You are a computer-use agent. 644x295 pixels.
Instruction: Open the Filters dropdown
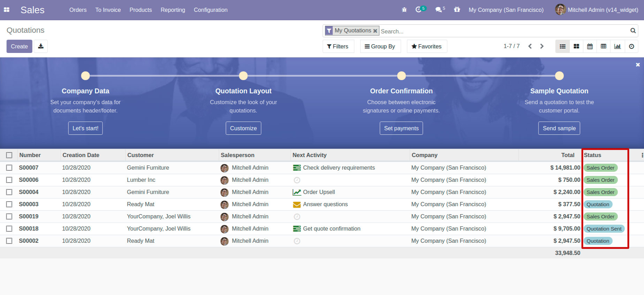(338, 46)
